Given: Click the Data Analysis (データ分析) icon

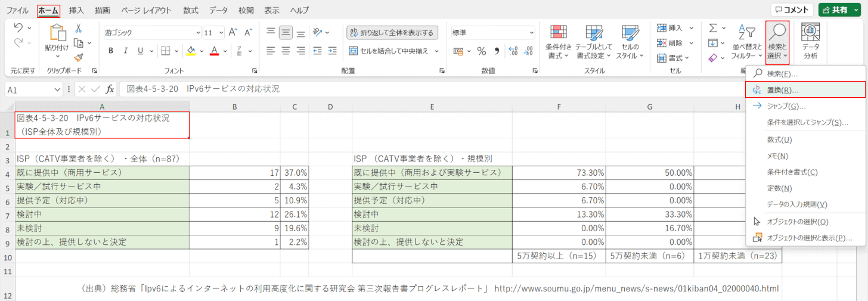Looking at the screenshot, I should (810, 41).
